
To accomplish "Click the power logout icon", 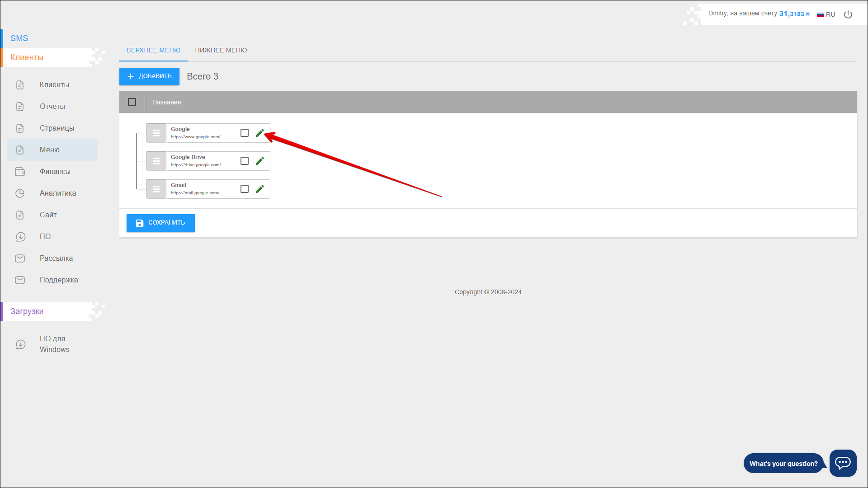I will pyautogui.click(x=848, y=14).
